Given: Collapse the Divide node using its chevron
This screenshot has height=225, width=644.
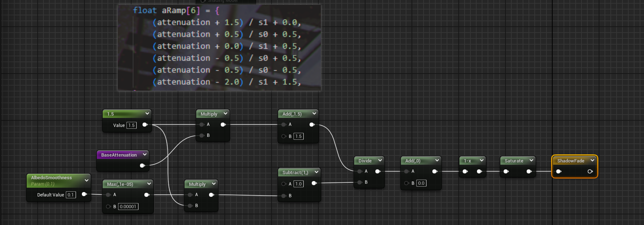Looking at the screenshot, I should click(380, 160).
